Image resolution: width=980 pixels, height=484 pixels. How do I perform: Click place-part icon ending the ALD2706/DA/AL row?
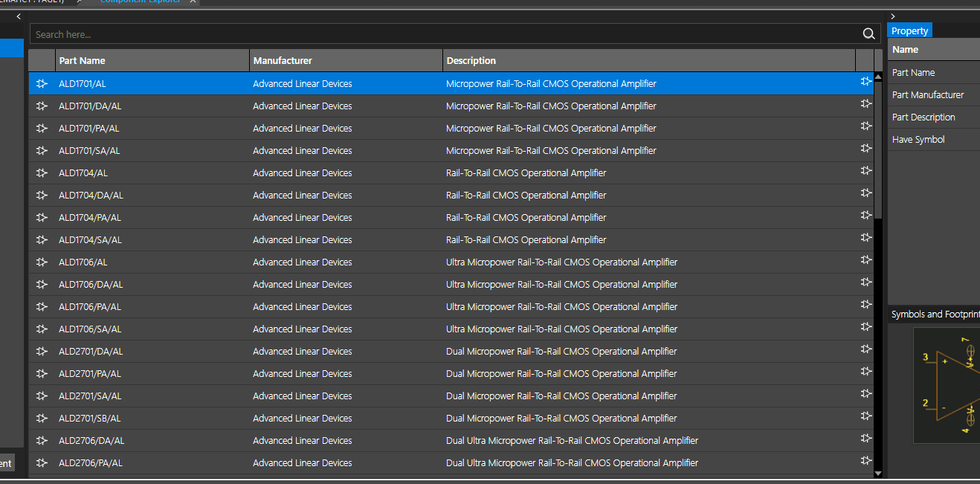pos(865,439)
